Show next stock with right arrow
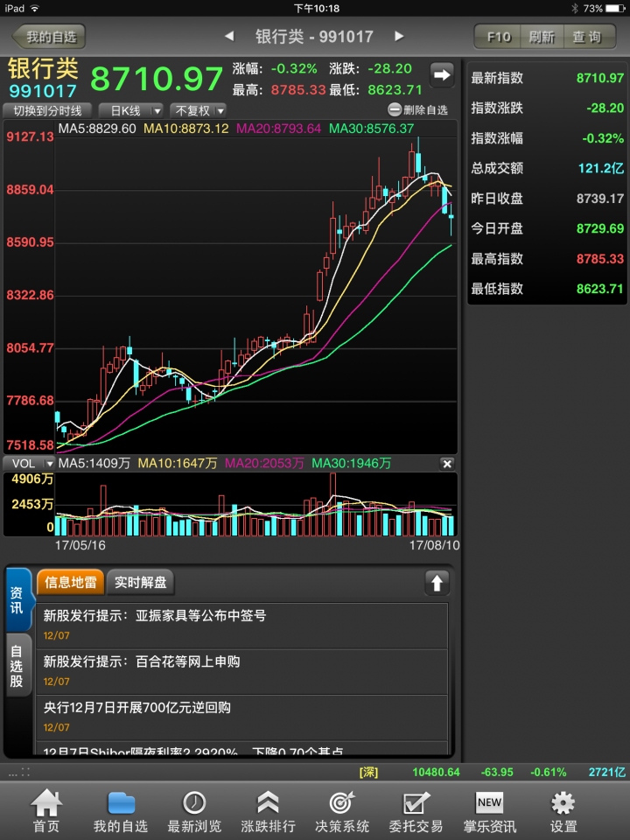Viewport: 630px width, 840px height. click(x=399, y=37)
